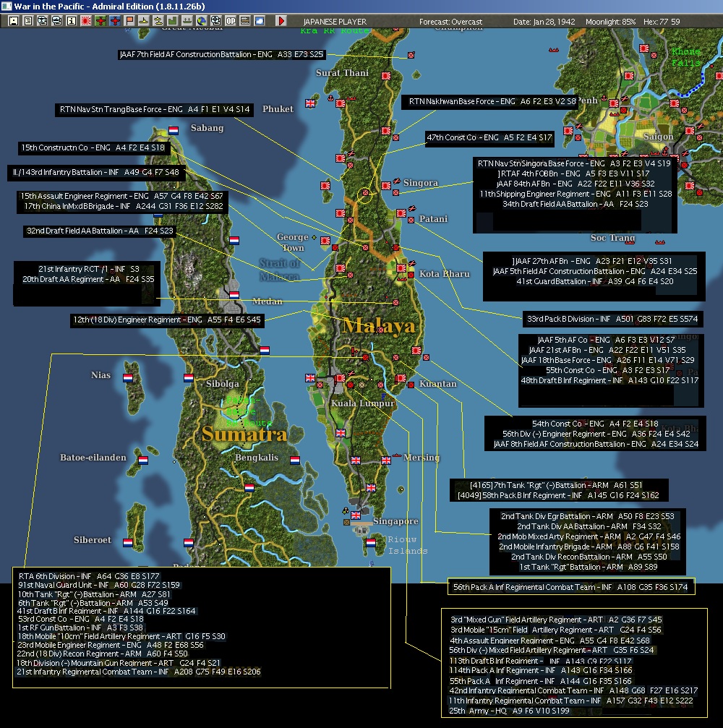Click '47th Const Co - ENG' label

pyautogui.click(x=489, y=137)
